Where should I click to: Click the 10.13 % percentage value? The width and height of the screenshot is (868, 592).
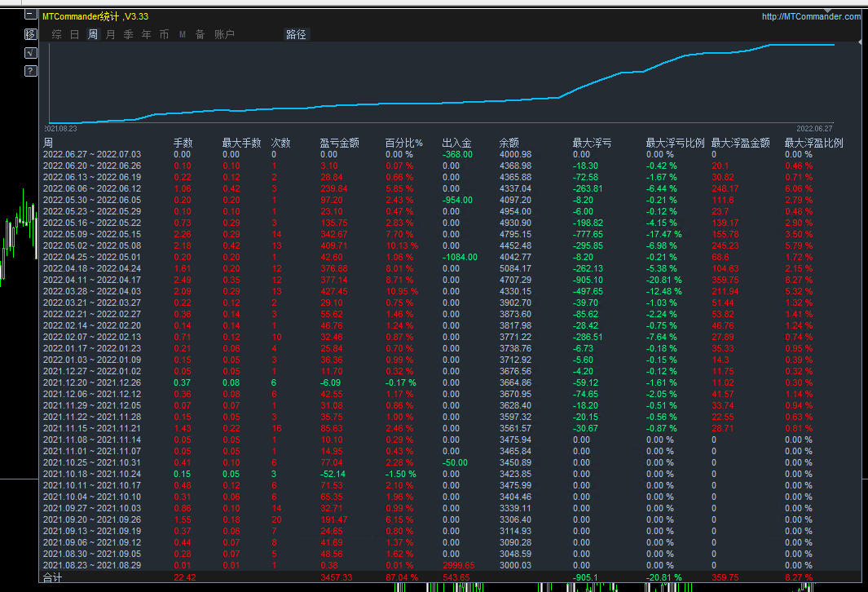(x=402, y=246)
